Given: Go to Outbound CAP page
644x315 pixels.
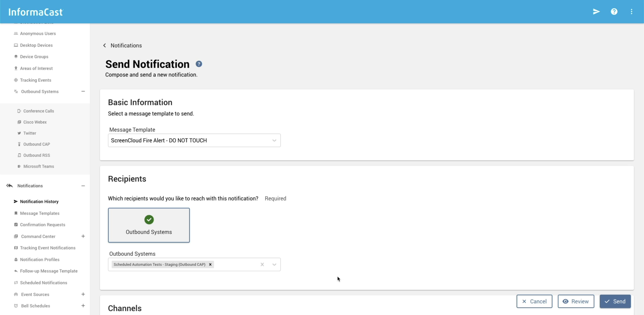Looking at the screenshot, I should 36,144.
